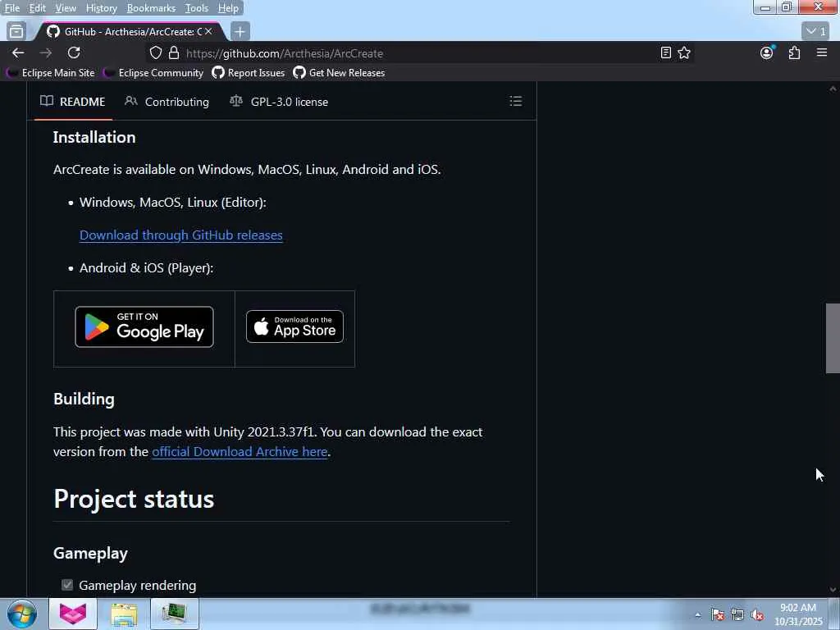This screenshot has width=840, height=630.
Task: Open the Edit menu
Action: (37, 8)
